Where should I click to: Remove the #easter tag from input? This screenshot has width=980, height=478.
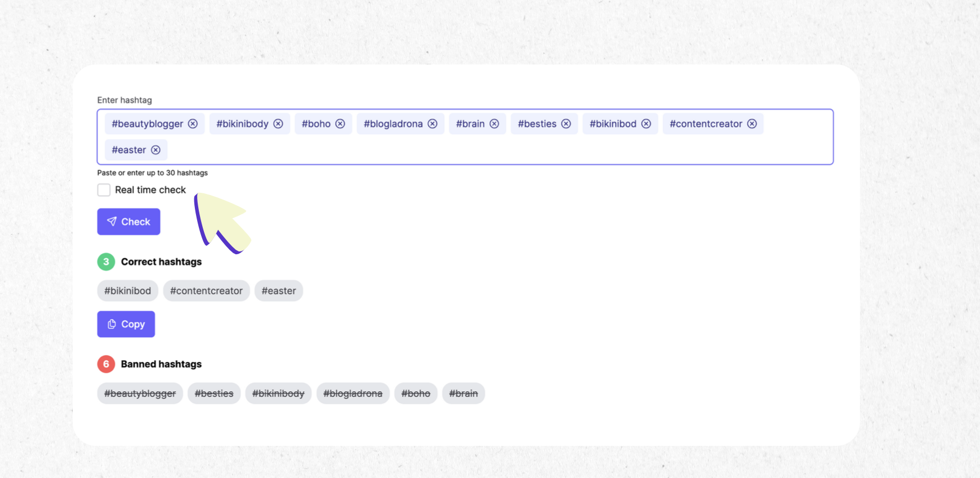[x=155, y=150]
